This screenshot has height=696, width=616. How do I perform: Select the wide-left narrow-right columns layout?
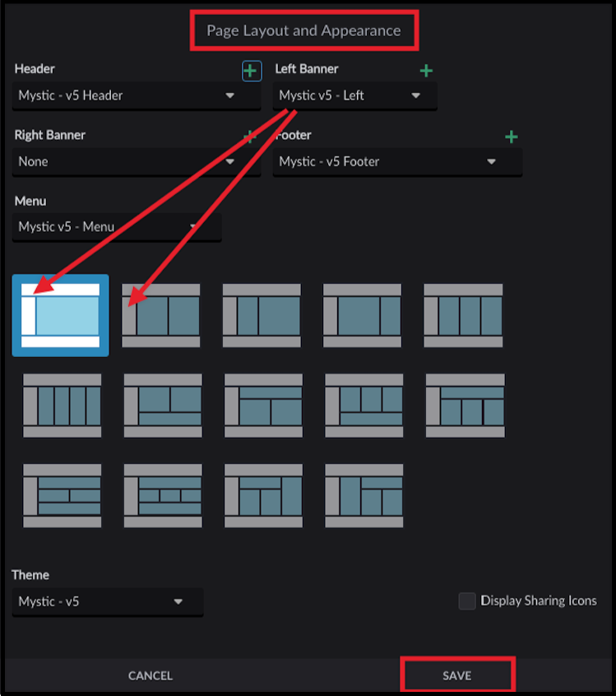[362, 316]
